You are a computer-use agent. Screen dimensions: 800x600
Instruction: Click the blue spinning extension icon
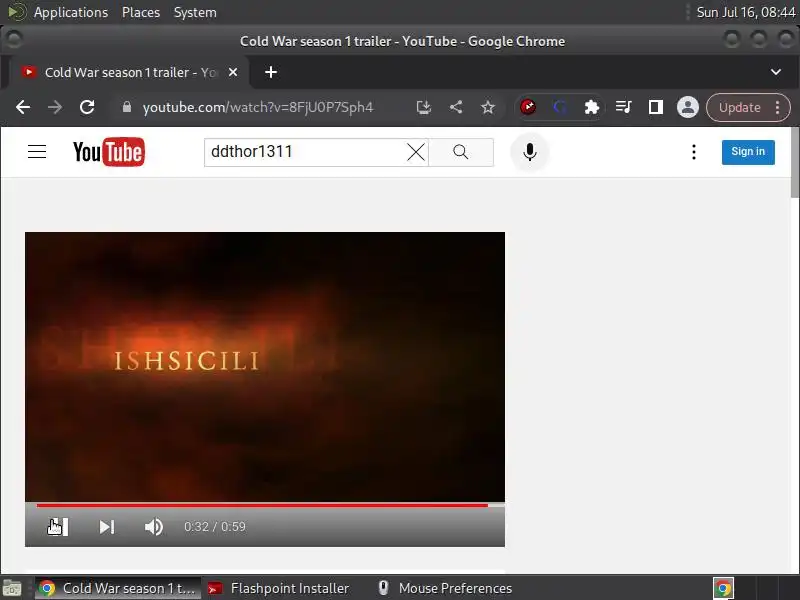point(560,107)
